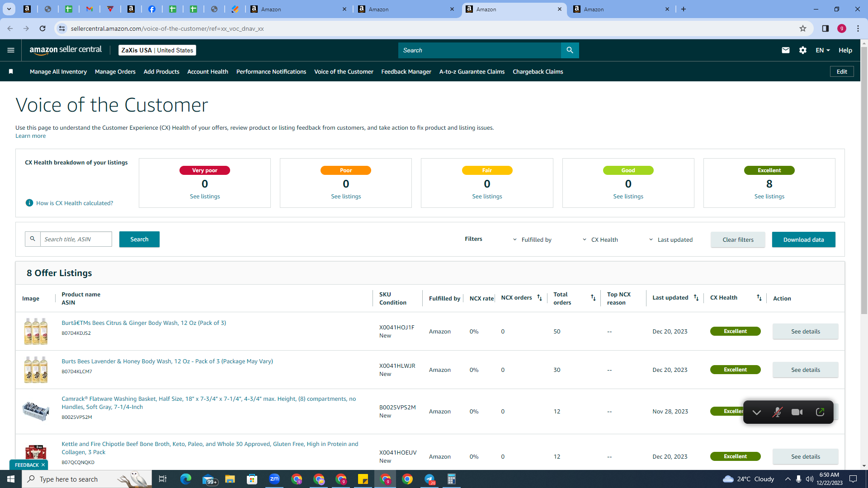The width and height of the screenshot is (868, 488).
Task: Open ZaXis USA marketplace switcher
Action: point(157,50)
